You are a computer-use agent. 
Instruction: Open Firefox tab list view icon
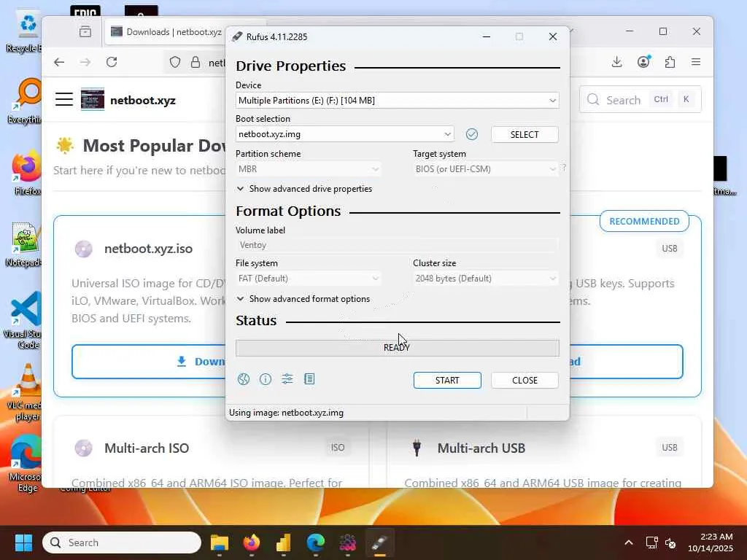click(85, 32)
